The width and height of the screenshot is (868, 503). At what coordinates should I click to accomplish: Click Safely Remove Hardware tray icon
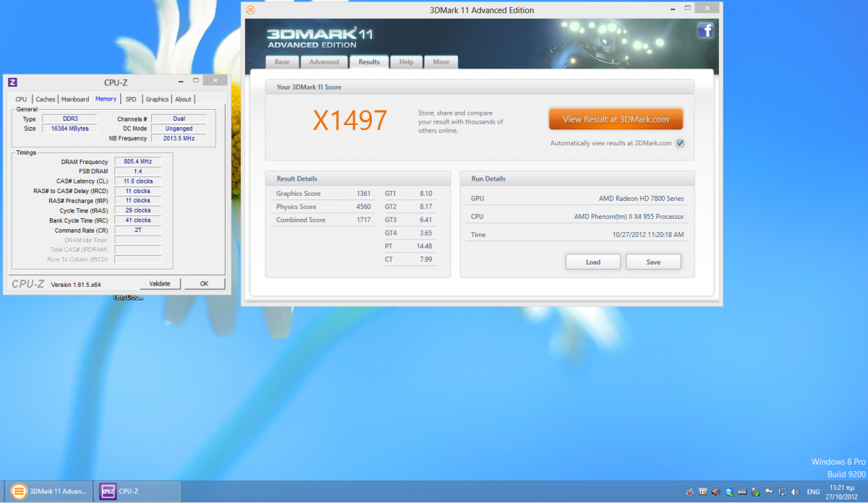pos(756,491)
